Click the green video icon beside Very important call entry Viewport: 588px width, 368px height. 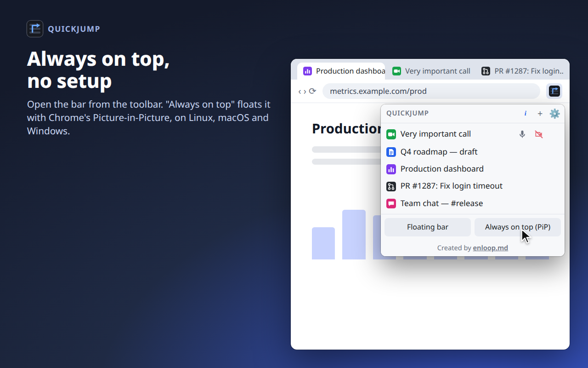[391, 134]
